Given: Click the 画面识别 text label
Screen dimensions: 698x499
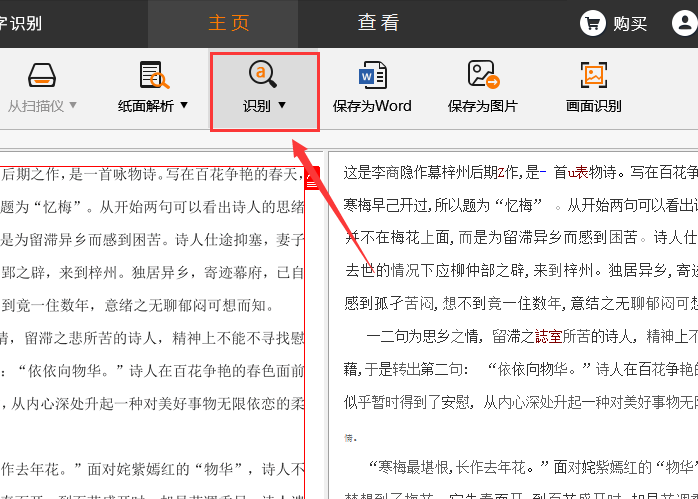Looking at the screenshot, I should pos(594,106).
